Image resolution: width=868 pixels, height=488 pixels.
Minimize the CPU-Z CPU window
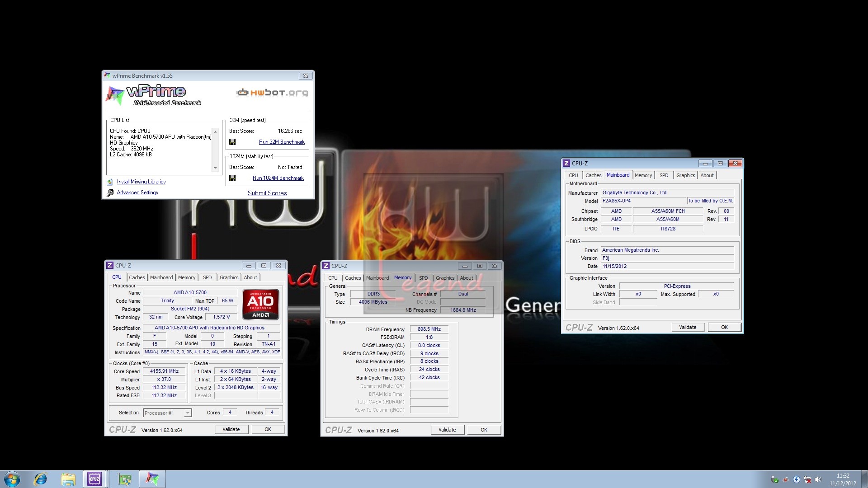click(249, 265)
